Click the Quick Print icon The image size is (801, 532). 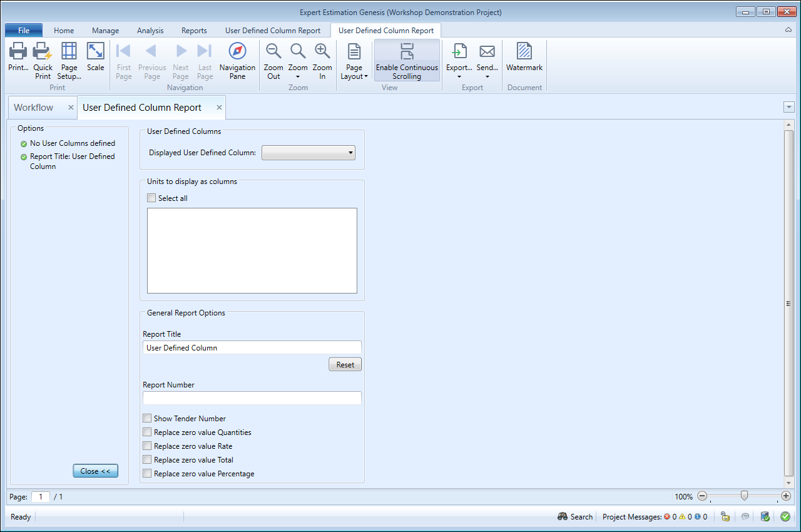(43, 52)
